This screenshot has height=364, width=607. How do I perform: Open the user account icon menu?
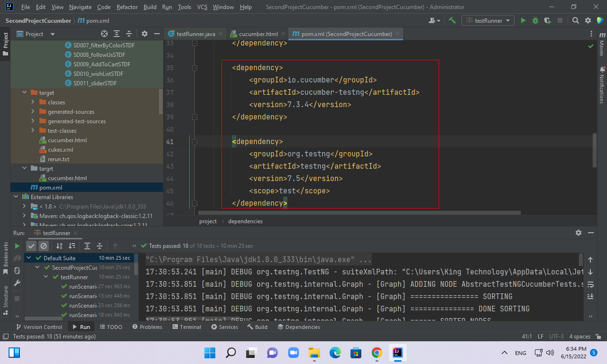(434, 20)
